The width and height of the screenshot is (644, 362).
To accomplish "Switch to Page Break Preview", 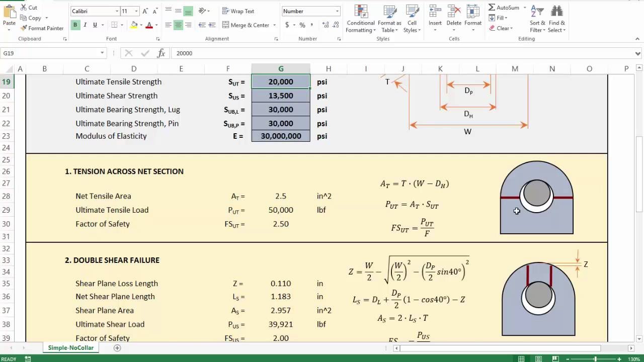I will 555,358.
